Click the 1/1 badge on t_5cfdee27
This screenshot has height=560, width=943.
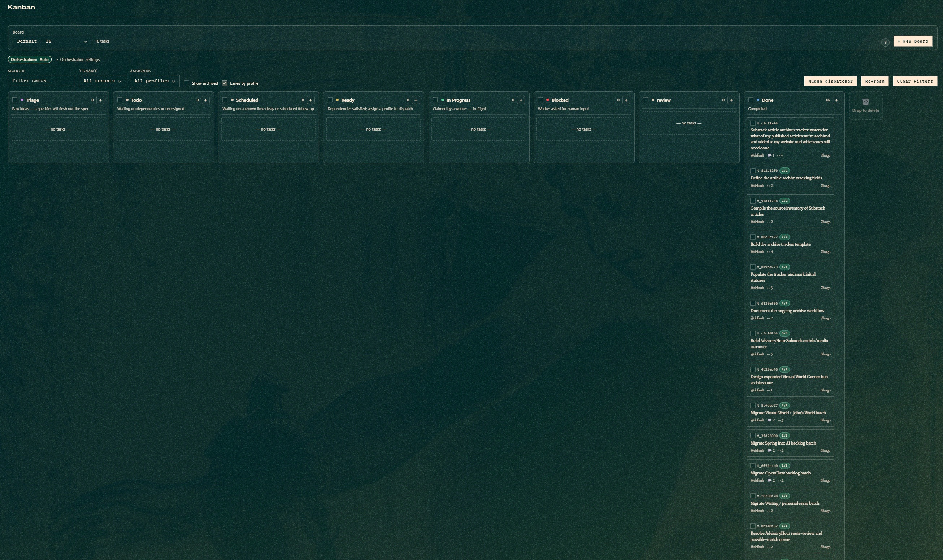785,405
